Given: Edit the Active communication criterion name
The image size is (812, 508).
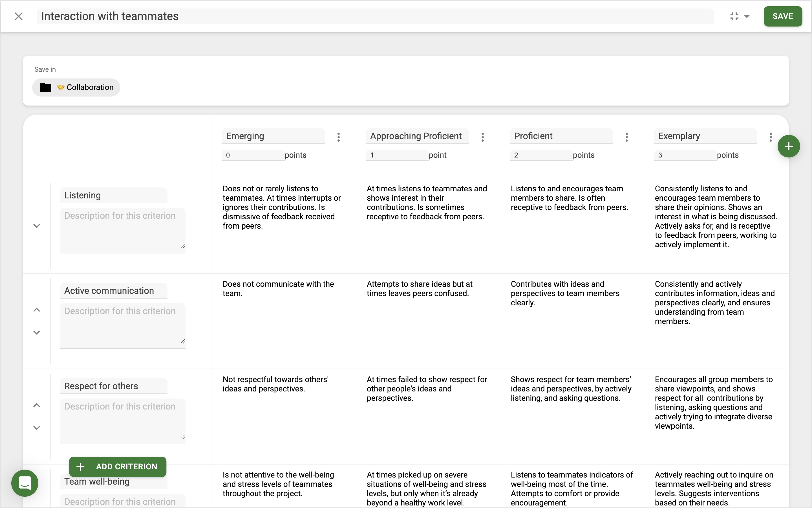Looking at the screenshot, I should coord(113,291).
